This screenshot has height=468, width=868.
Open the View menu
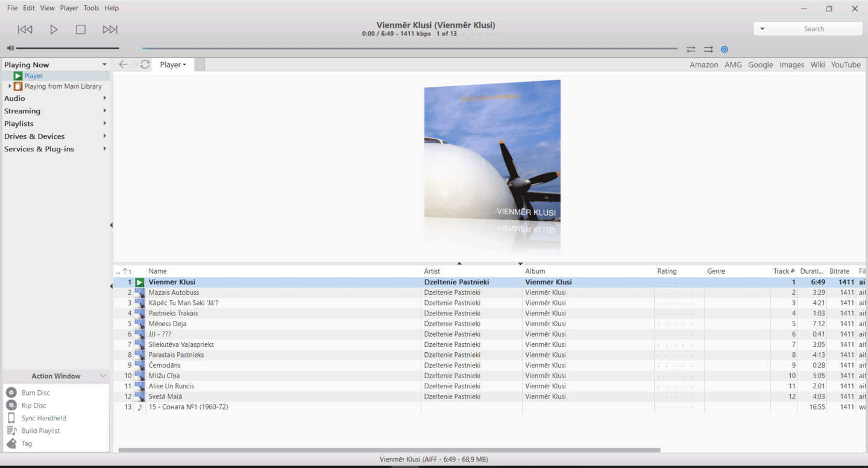coord(47,8)
